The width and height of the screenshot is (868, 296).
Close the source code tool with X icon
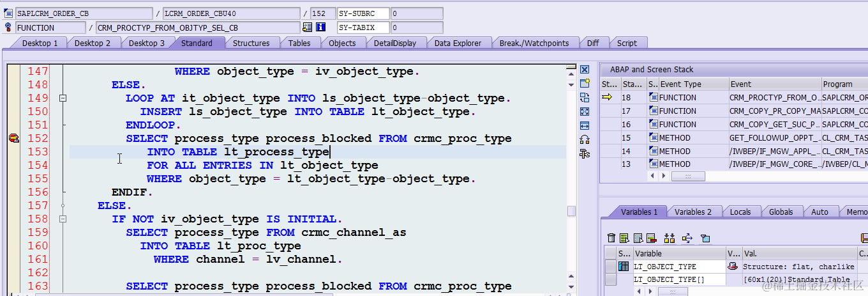(x=584, y=69)
